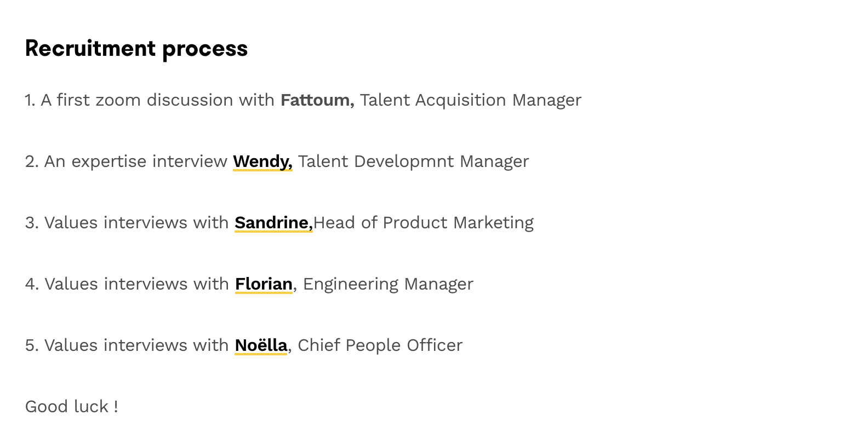Image resolution: width=868 pixels, height=439 pixels.
Task: Click the Talent Acquisition Manager text
Action: (470, 100)
